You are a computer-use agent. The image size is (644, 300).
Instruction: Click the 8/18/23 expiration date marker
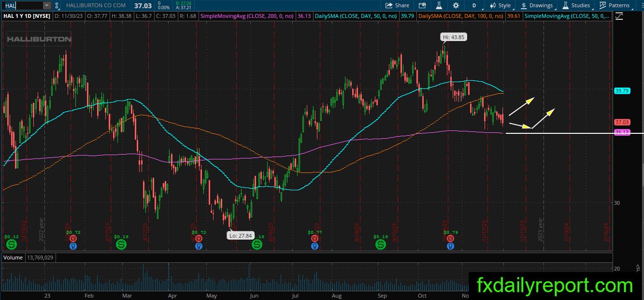point(357,231)
